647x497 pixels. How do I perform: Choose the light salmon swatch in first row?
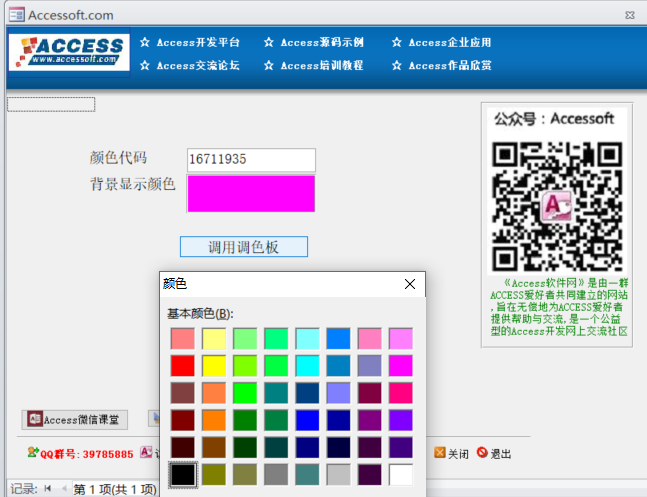click(183, 338)
